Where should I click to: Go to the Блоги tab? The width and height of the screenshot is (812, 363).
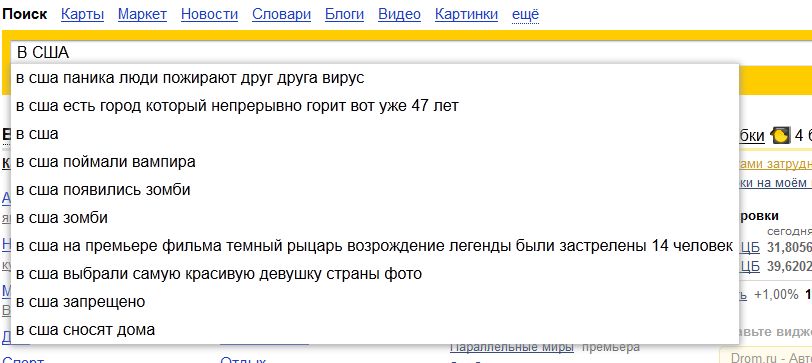(344, 14)
